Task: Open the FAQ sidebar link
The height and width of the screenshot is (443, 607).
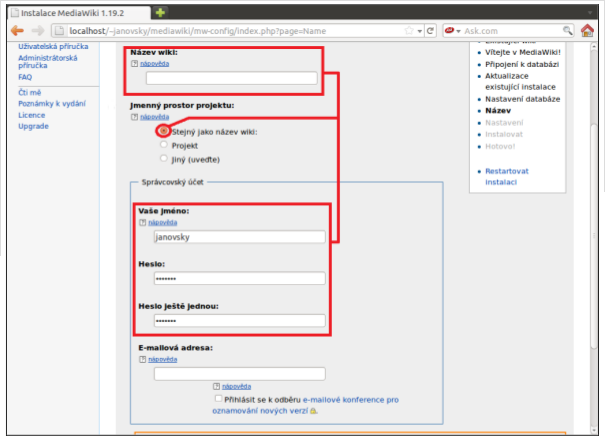Action: [x=25, y=77]
